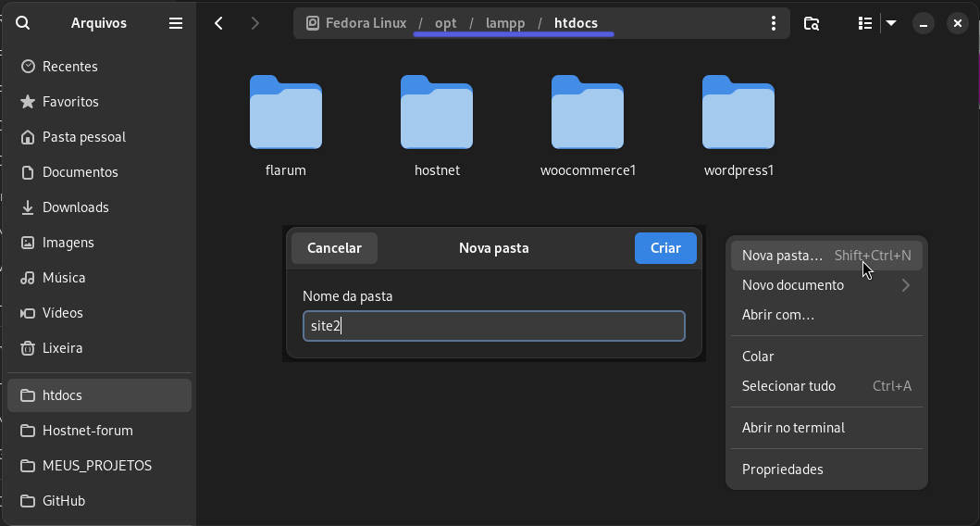Navigate to lampp in path bar

click(505, 23)
